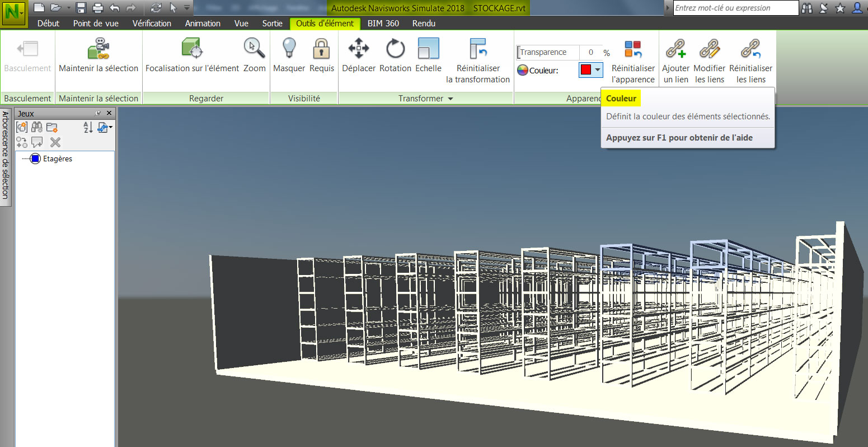Switch to the Point de vue tab
Viewport: 868px width, 447px height.
96,24
